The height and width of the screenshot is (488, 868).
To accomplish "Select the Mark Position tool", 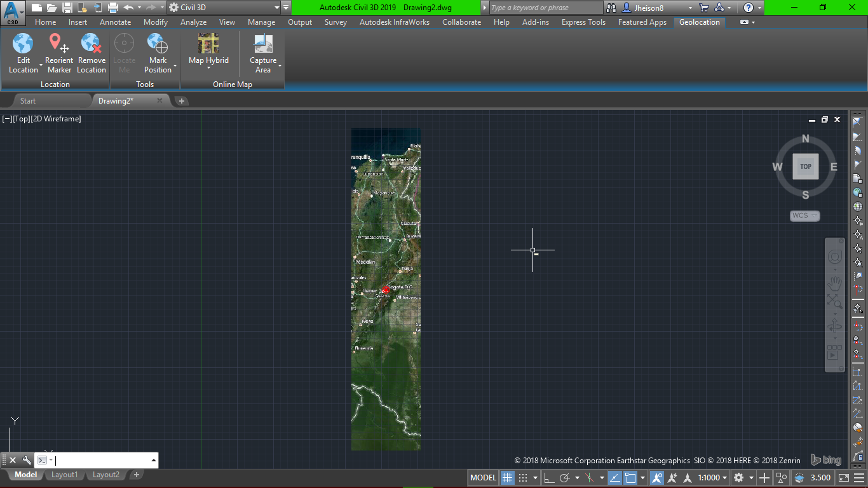I will click(158, 44).
